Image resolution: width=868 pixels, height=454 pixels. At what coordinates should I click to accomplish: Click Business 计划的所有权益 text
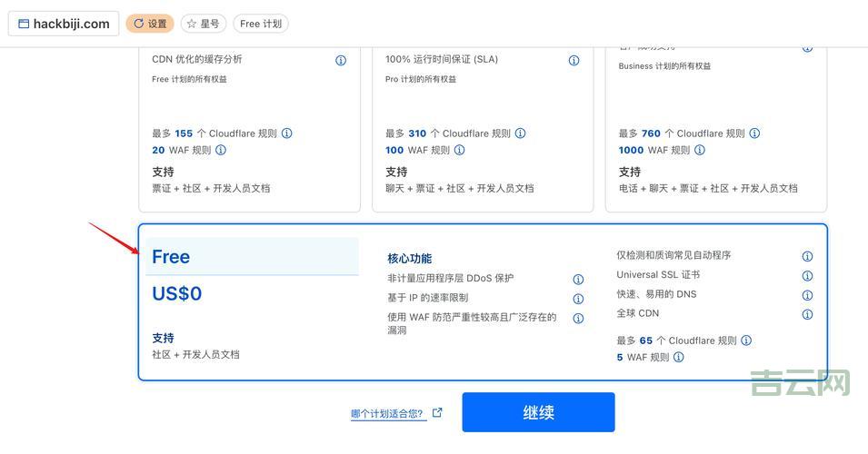pos(664,65)
